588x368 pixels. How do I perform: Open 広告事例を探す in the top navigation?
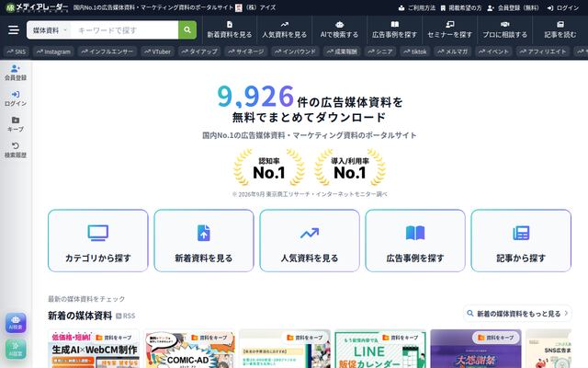pyautogui.click(x=394, y=29)
